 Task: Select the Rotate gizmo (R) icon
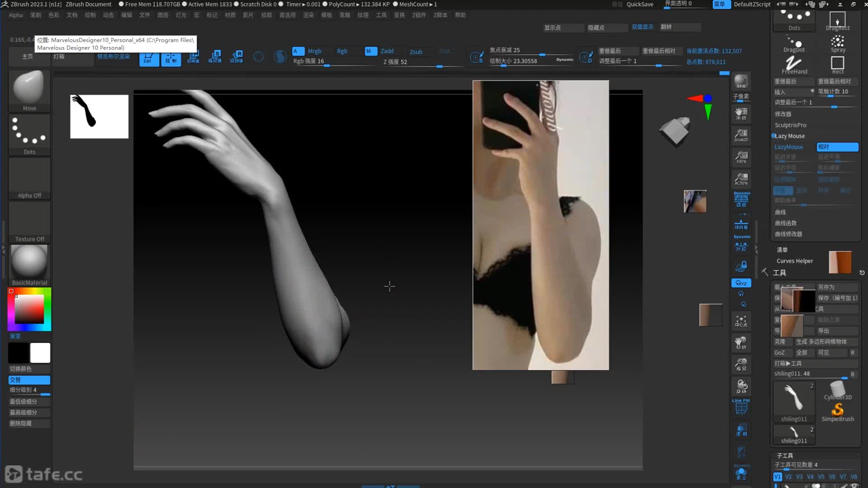tap(237, 57)
